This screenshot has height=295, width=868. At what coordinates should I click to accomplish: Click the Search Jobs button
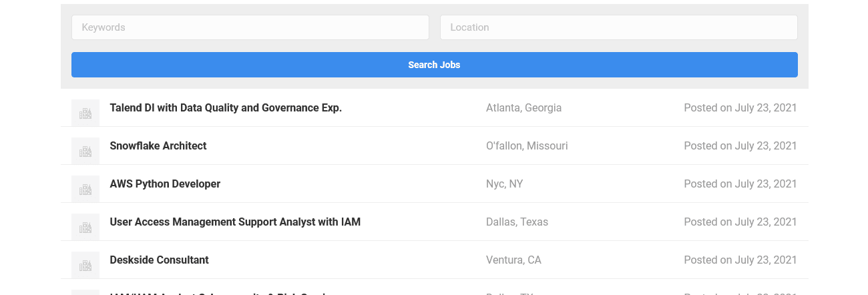coord(435,65)
